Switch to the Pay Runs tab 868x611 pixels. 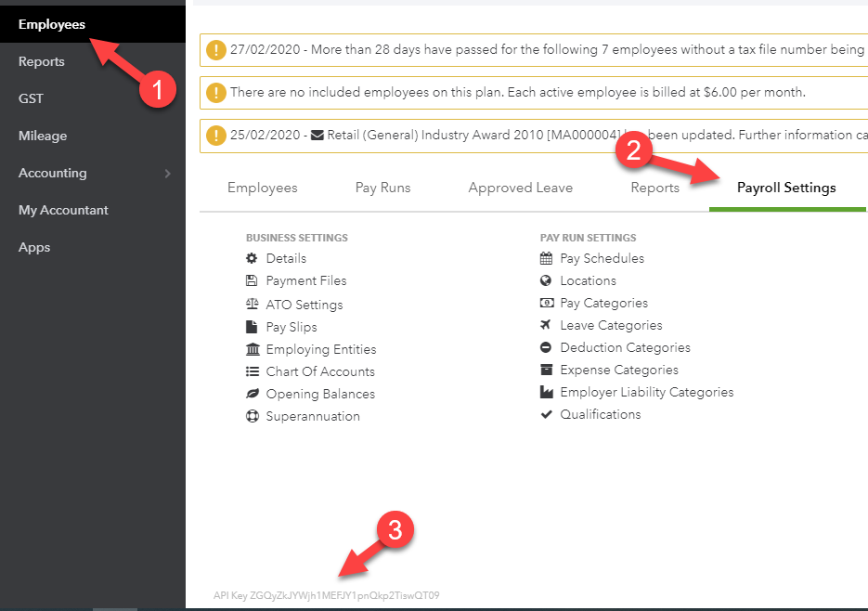point(382,188)
